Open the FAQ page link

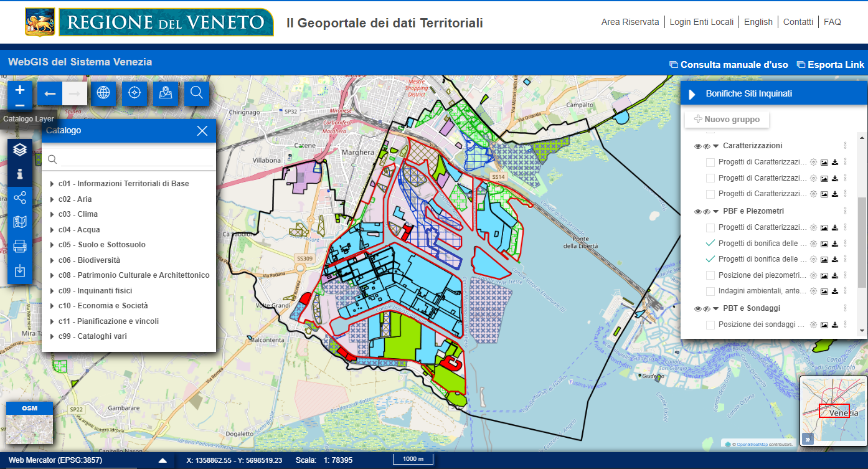pyautogui.click(x=832, y=22)
